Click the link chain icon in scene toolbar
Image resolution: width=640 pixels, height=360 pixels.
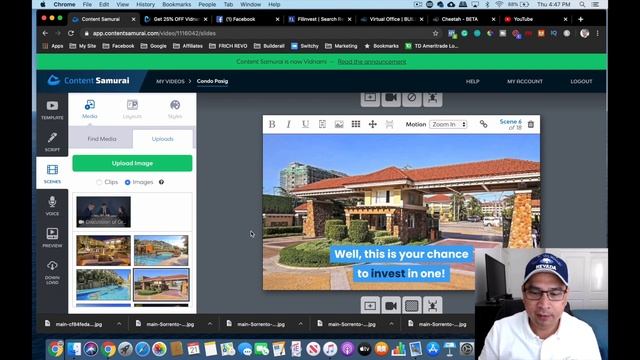tap(483, 124)
